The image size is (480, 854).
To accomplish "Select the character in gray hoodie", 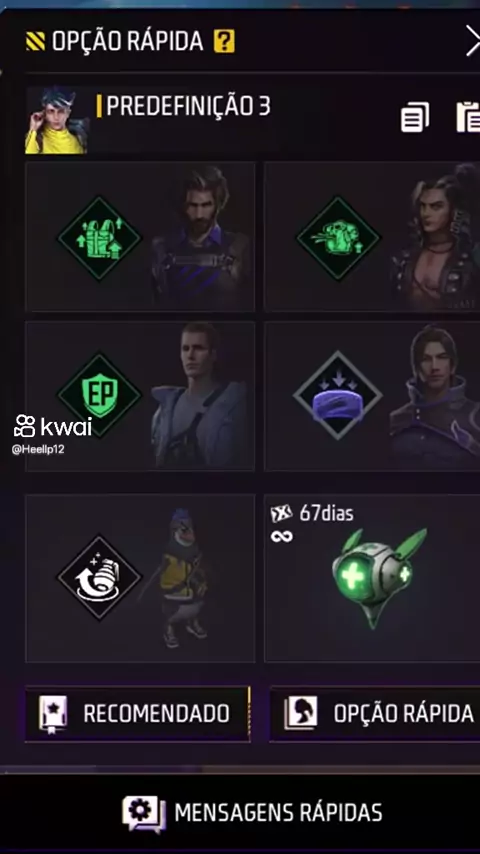I will pos(199,395).
